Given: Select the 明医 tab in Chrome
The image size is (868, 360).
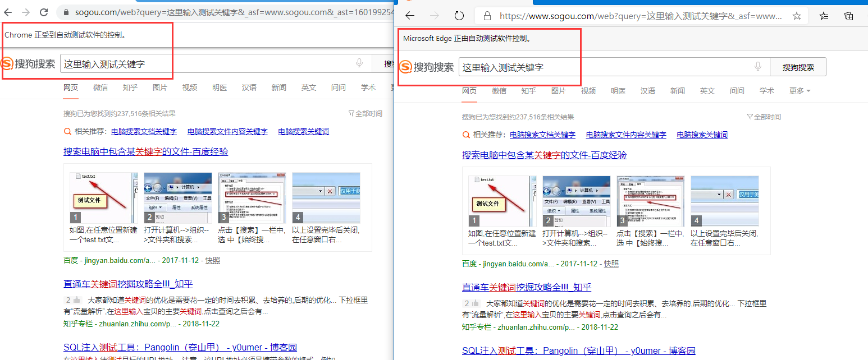Looking at the screenshot, I should pos(220,87).
